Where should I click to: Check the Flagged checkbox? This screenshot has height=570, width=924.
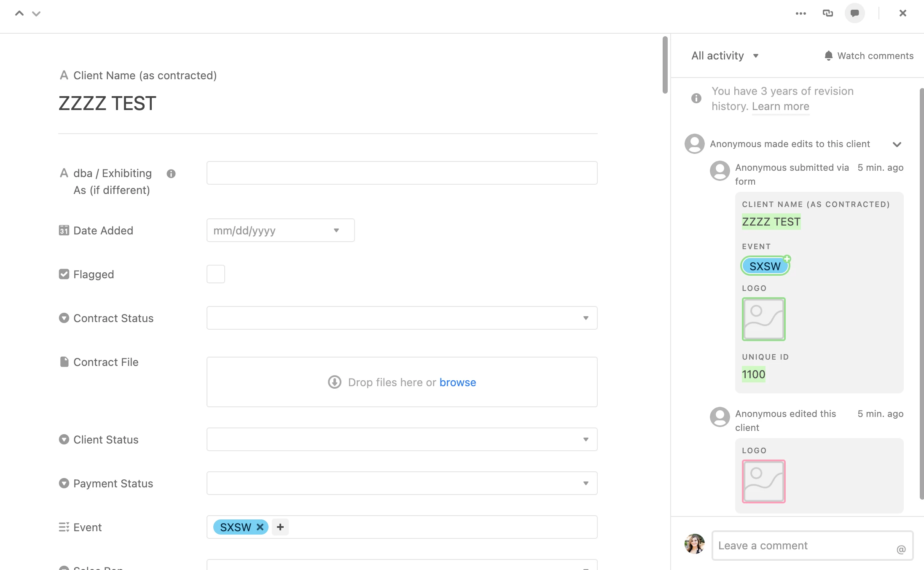click(215, 274)
